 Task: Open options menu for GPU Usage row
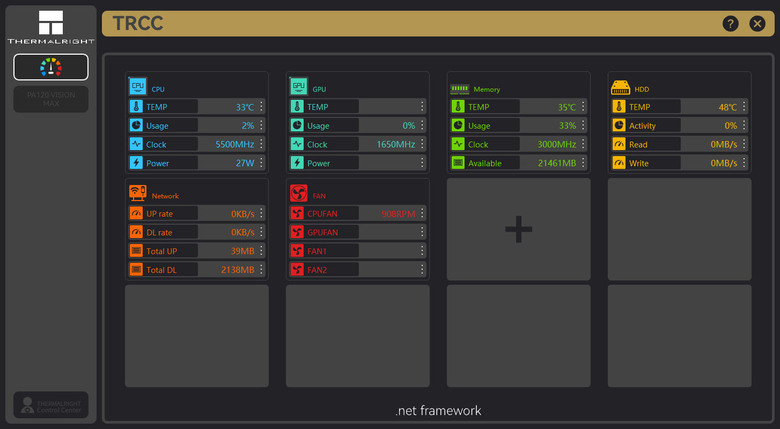click(x=422, y=125)
